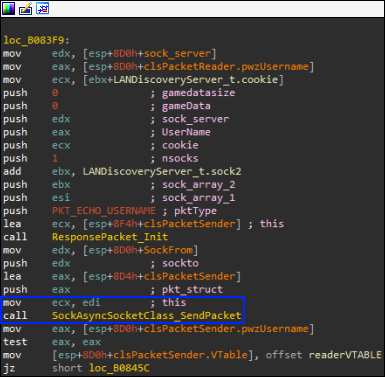Viewport: 385px width, 377px height.
Task: Click the SockFrom variable
Action: 168,250
